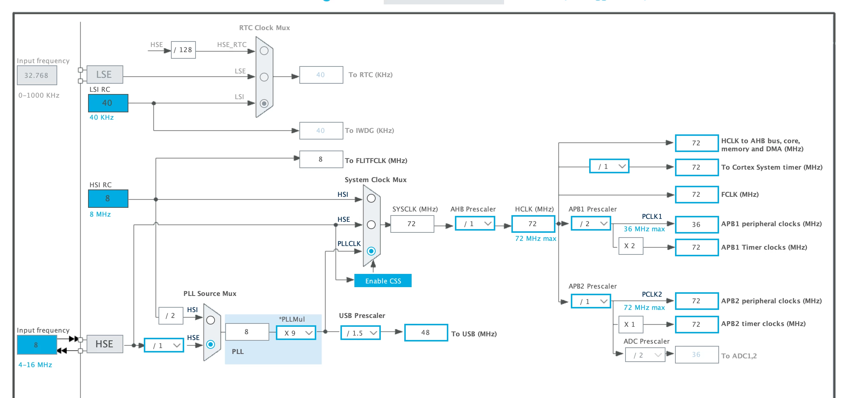
Task: Open the APB1 Prescaler dropdown
Action: click(591, 223)
